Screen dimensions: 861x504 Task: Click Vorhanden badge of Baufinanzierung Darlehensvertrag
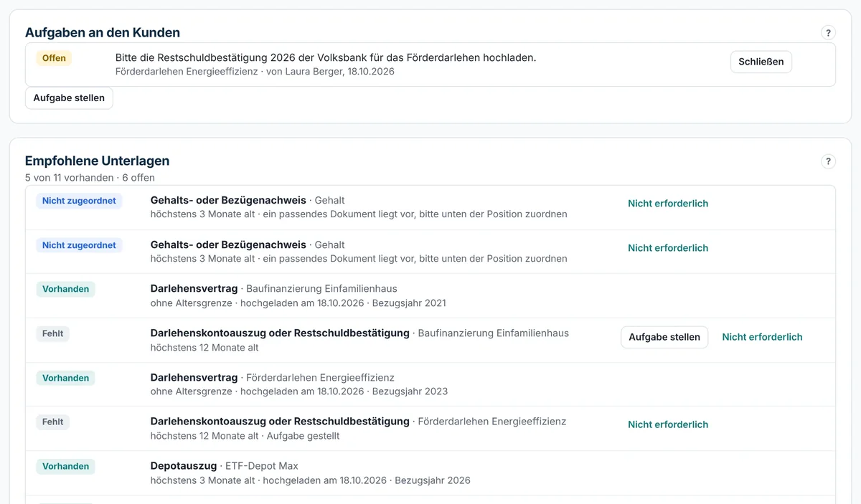point(65,289)
